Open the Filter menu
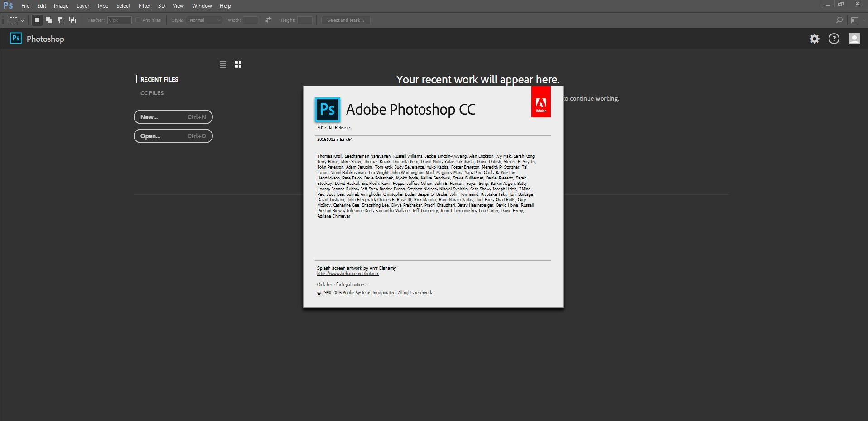This screenshot has width=868, height=421. tap(145, 6)
